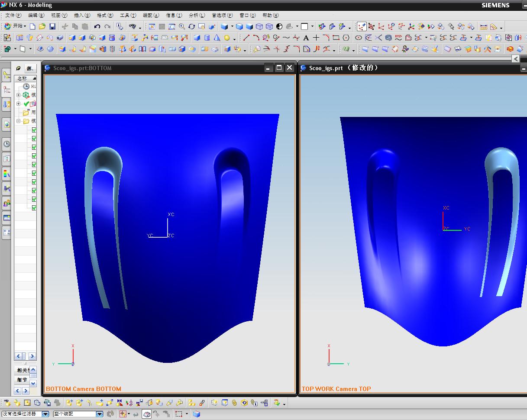Screen dimensions: 527x420
Task: Click the navigator tree's horizontal scrollbar left arrow
Action: click(19, 356)
